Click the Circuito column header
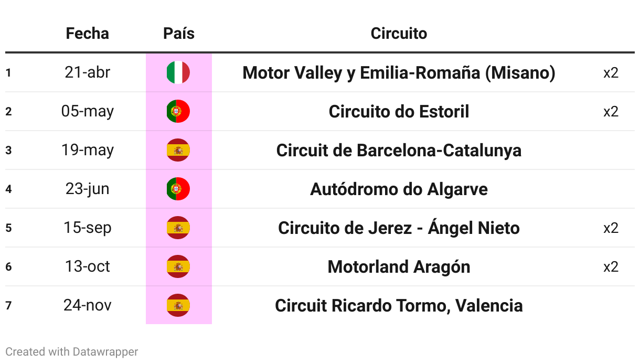Screen dimensions: 640x364 pos(399,34)
